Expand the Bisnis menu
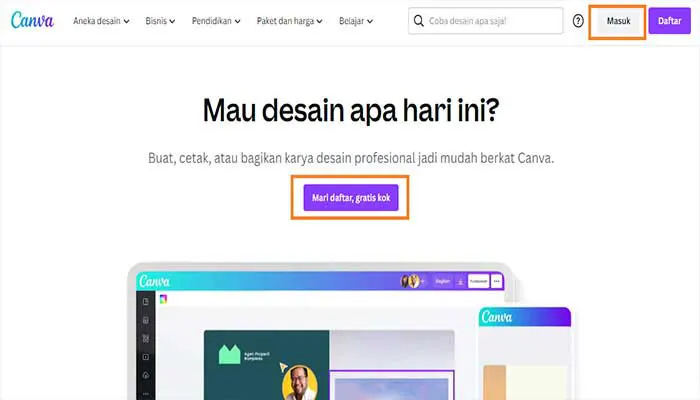The width and height of the screenshot is (700, 400). (x=160, y=21)
